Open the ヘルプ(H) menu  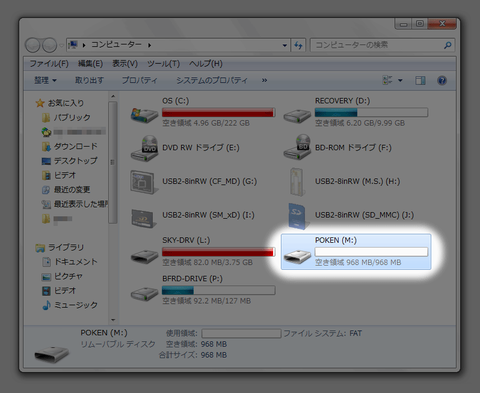point(206,64)
